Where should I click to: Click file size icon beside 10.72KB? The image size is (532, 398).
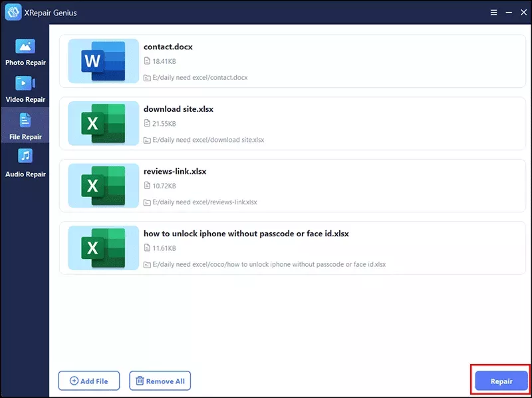point(147,186)
